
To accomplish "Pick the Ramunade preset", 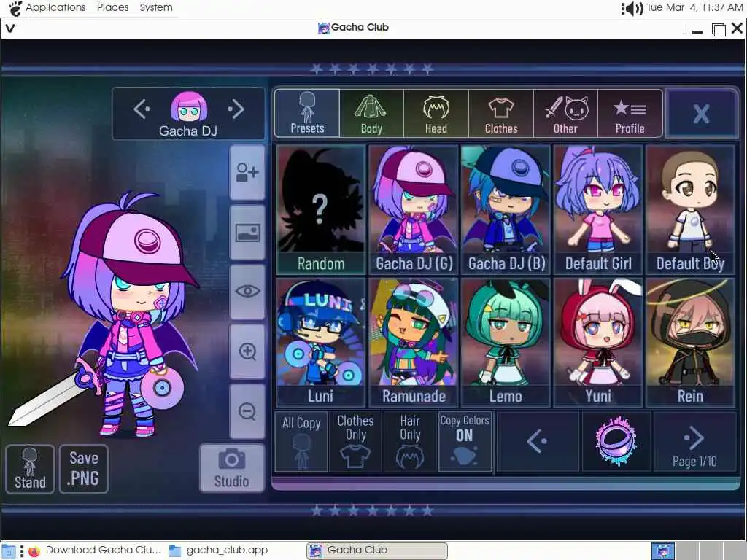I will click(414, 343).
